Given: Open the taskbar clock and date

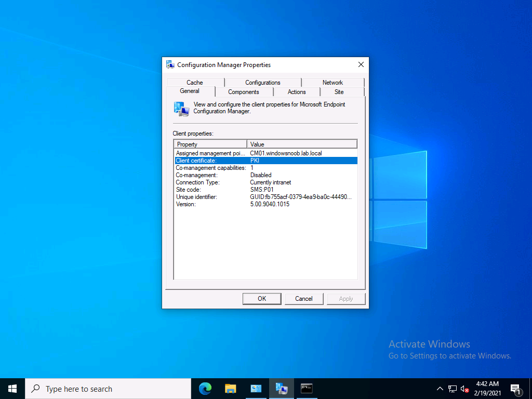Looking at the screenshot, I should click(x=487, y=389).
